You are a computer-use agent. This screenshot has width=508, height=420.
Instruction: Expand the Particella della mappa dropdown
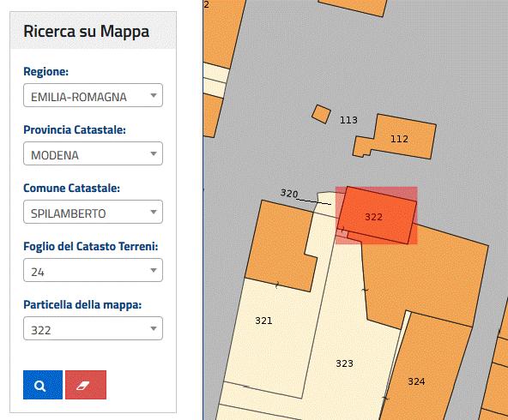(93, 328)
